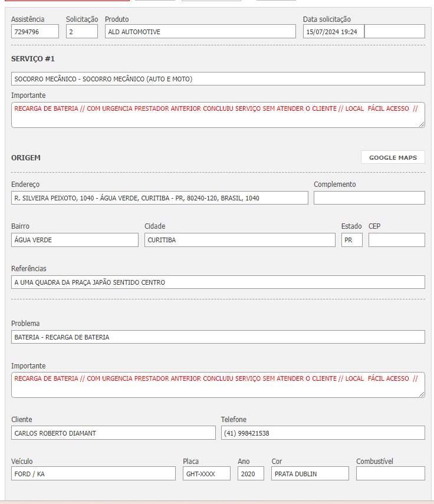Click the Google Maps button

coord(393,157)
